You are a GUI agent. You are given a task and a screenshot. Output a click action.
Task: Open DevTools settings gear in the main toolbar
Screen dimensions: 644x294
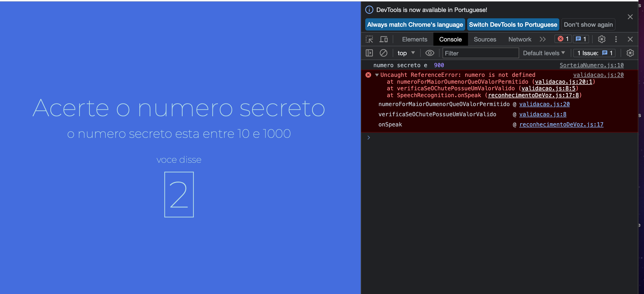pos(602,39)
